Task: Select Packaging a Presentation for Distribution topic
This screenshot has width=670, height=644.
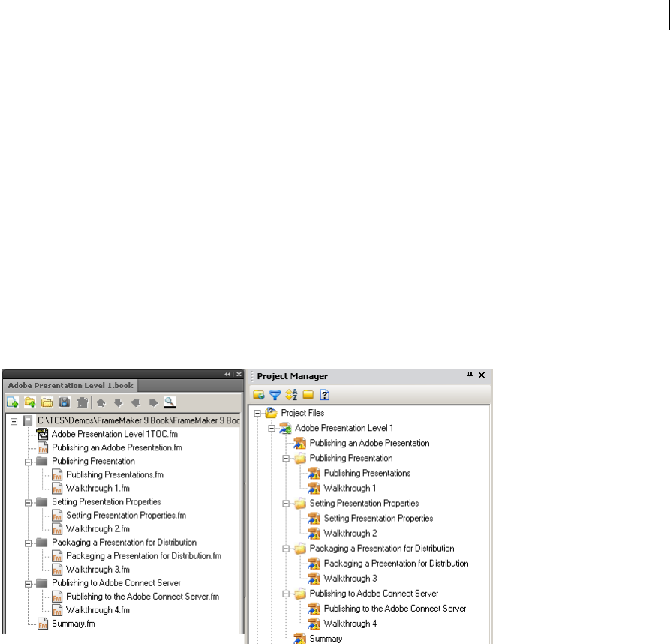Action: (396, 563)
